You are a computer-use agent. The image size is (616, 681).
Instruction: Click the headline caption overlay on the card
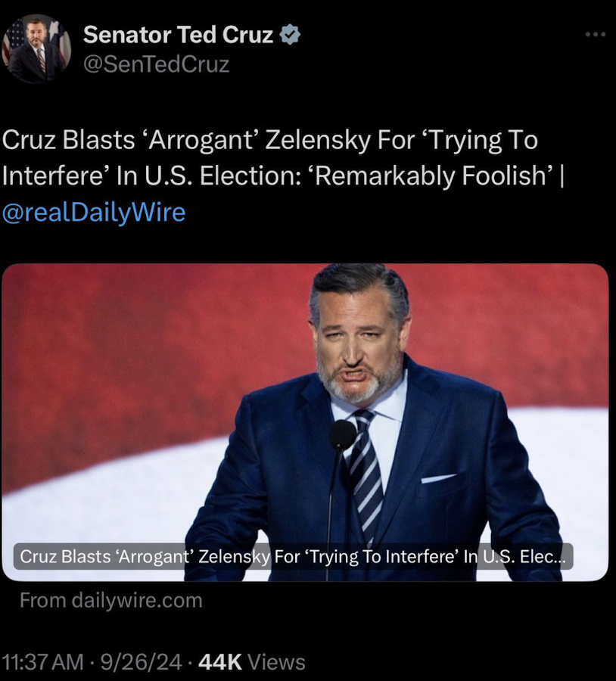(292, 557)
